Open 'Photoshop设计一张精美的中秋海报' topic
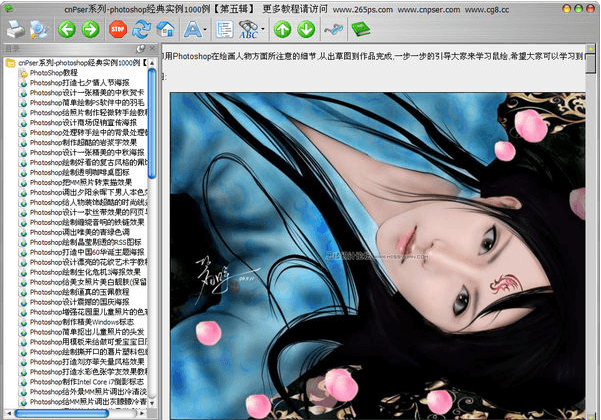 tap(87, 153)
